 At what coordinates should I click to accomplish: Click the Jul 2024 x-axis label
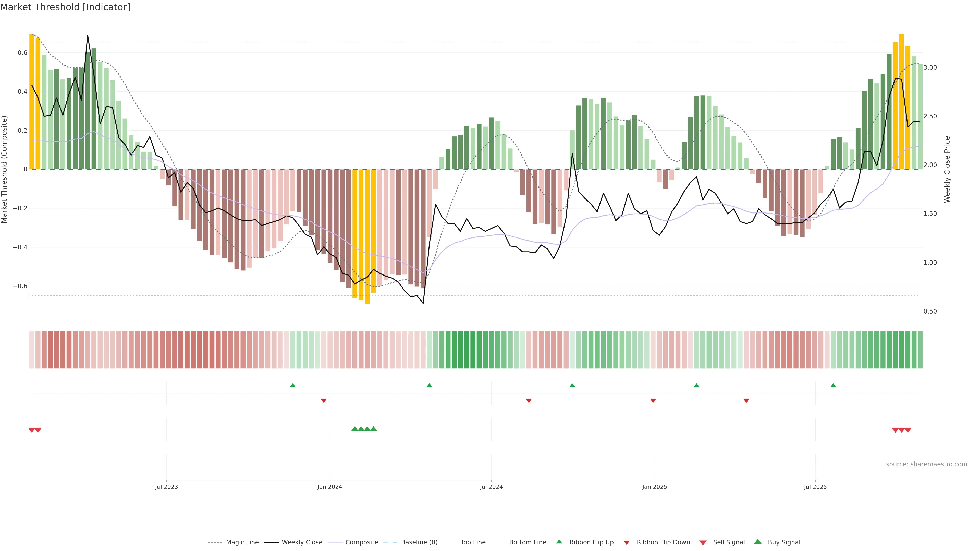(491, 487)
